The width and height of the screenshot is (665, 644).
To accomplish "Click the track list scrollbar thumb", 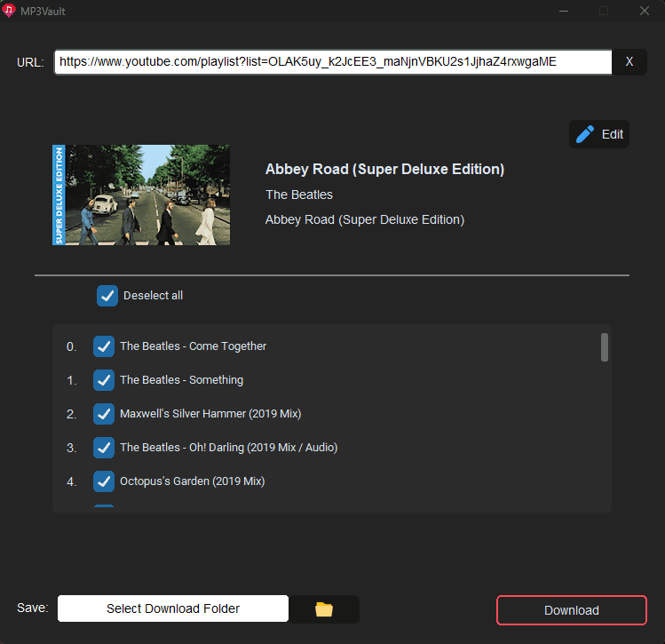I will click(x=605, y=347).
